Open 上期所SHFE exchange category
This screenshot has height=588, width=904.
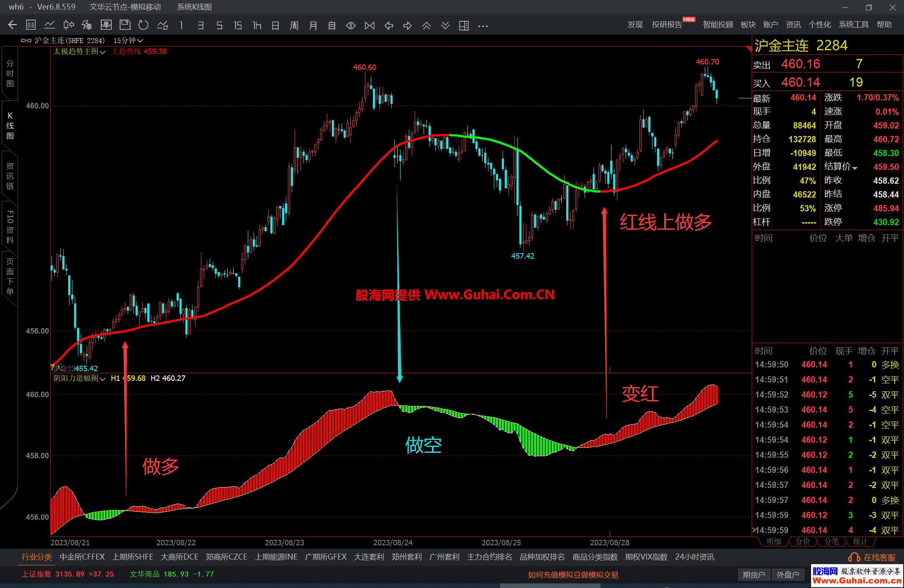click(132, 557)
